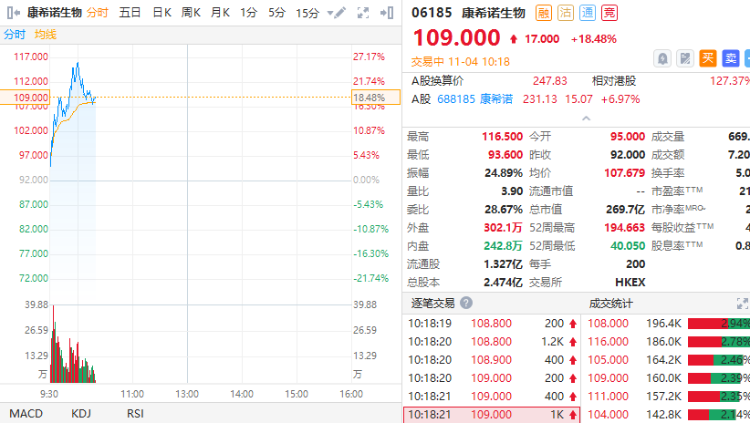Show the RSI indicator

point(135,413)
